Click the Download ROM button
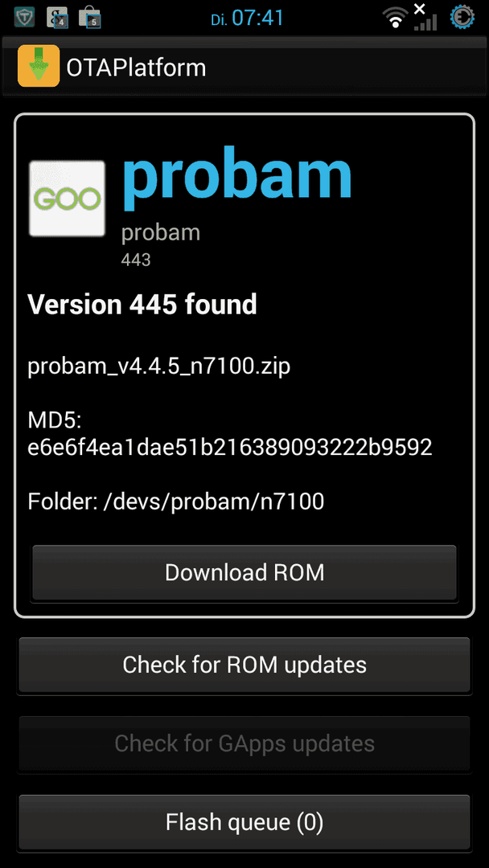 (244, 572)
